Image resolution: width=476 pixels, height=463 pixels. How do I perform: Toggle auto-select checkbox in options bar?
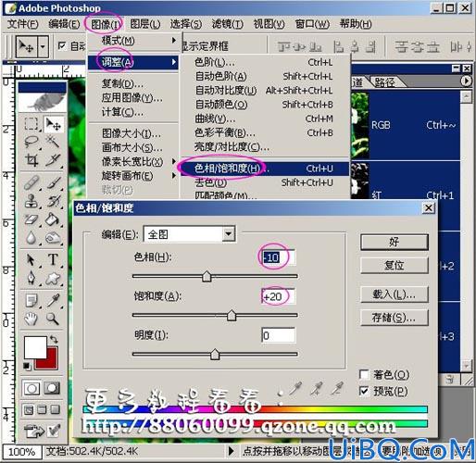coord(62,45)
